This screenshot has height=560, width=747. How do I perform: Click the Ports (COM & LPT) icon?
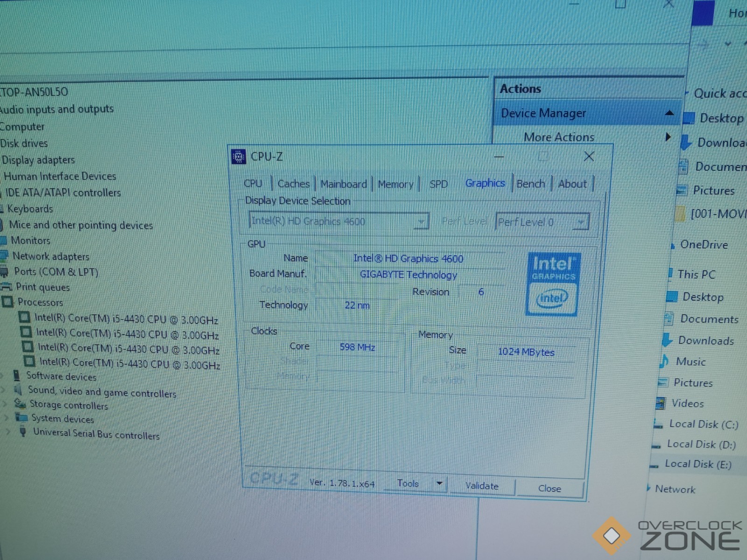point(4,272)
